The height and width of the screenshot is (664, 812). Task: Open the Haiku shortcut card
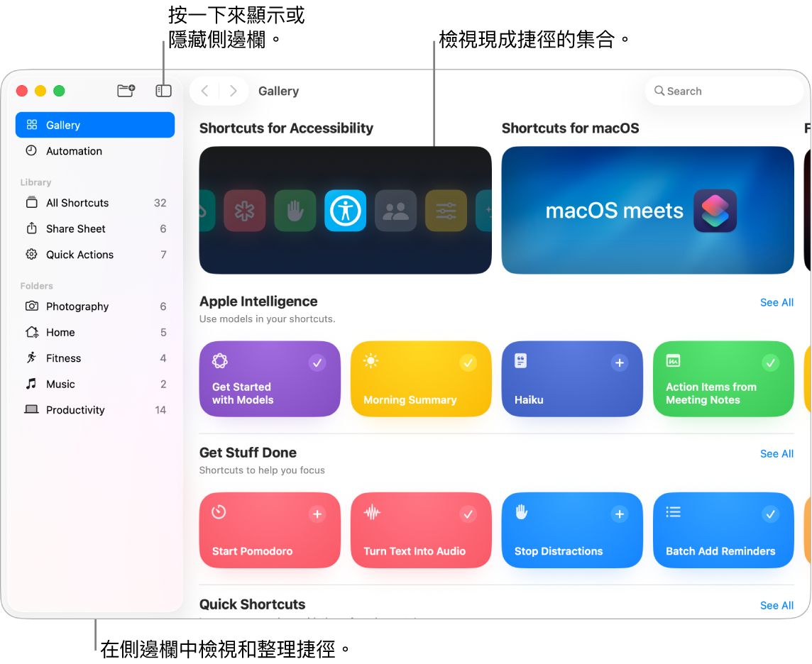(572, 379)
